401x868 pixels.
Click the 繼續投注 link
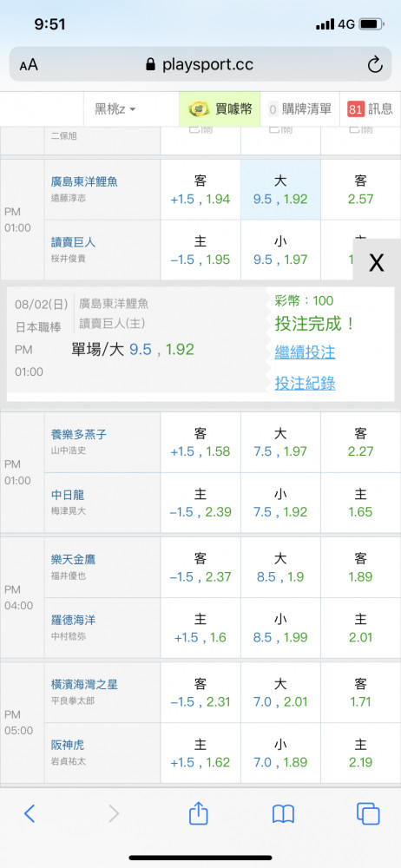click(x=305, y=352)
